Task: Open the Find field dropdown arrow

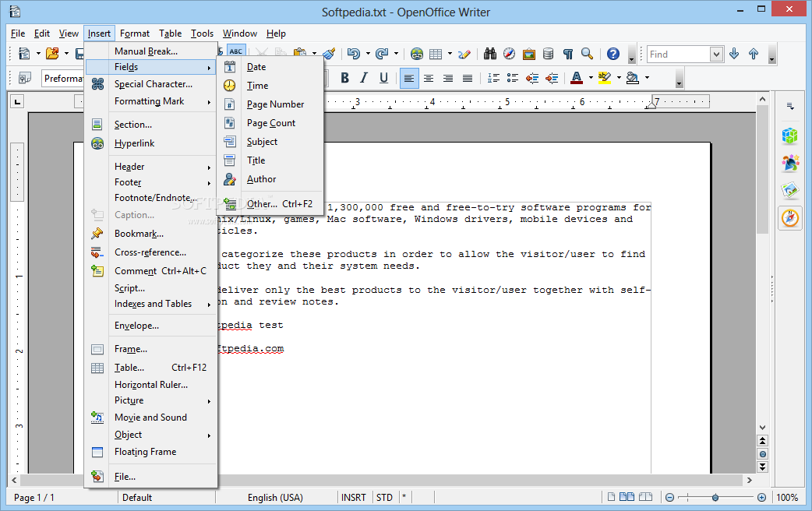Action: tap(716, 55)
